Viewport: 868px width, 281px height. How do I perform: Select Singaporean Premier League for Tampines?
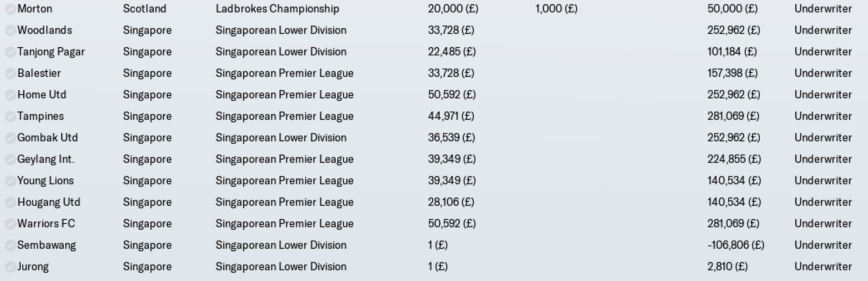coord(284,116)
